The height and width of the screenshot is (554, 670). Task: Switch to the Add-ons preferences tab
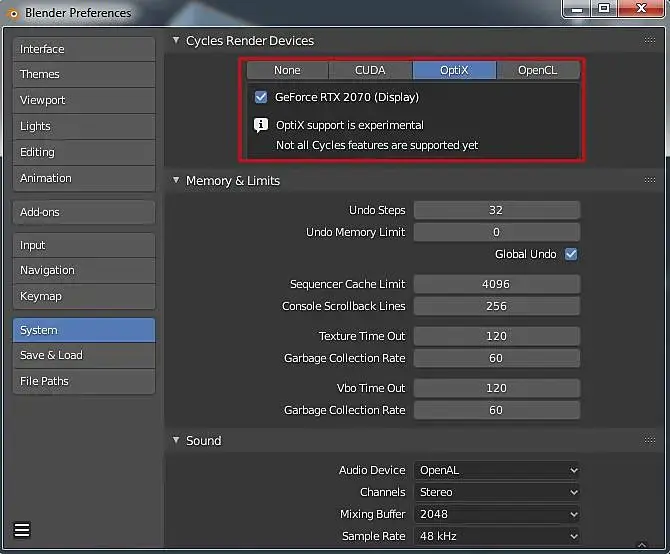tap(84, 212)
